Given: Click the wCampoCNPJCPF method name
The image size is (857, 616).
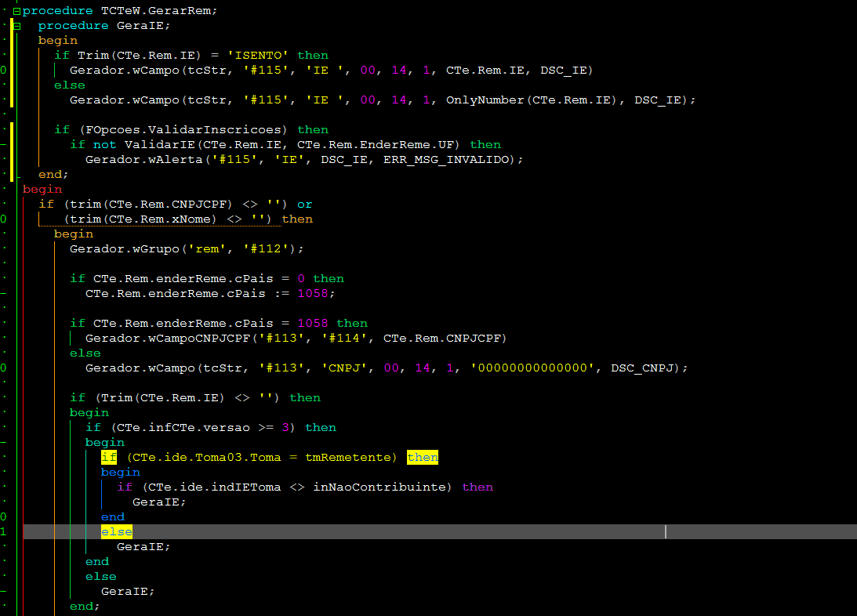Looking at the screenshot, I should coord(199,339).
